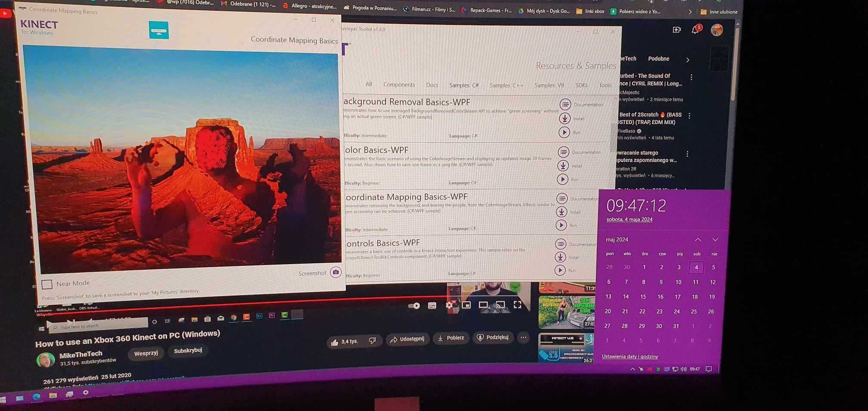Enter YouTube fullscreen mode
The image size is (868, 411).
518,305
